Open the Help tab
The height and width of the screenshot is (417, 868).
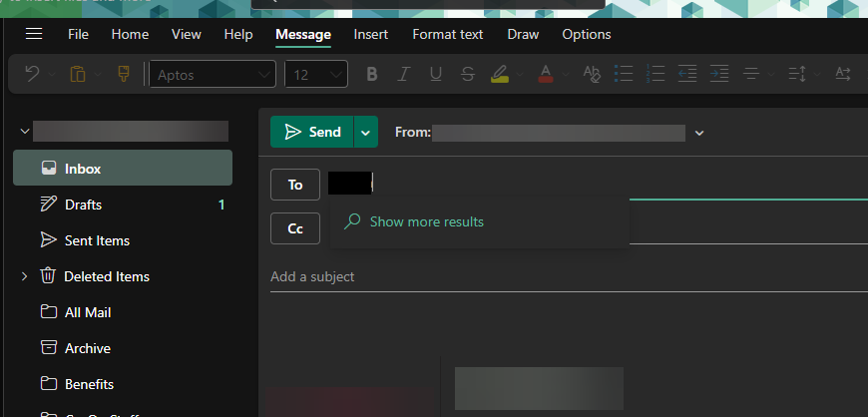click(238, 34)
